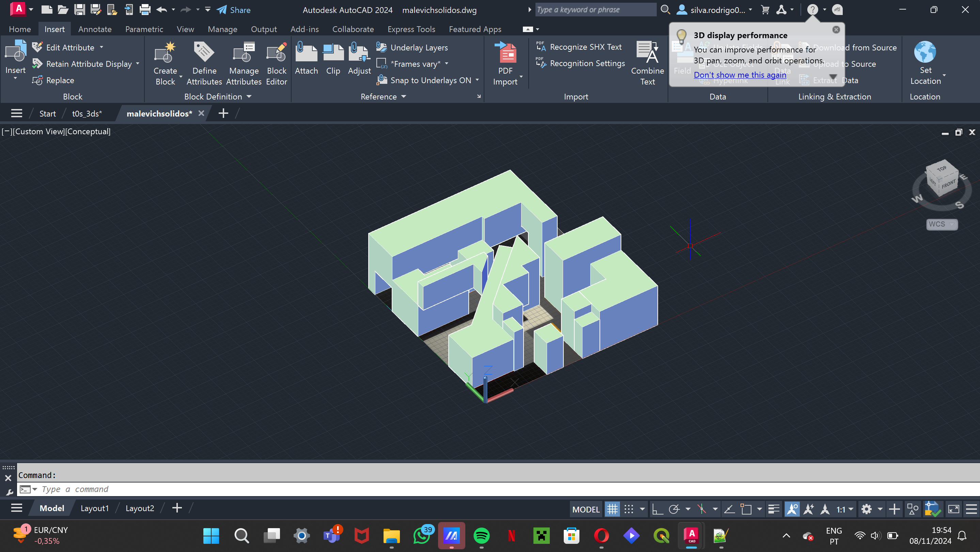Click the keyword search box
Image resolution: width=980 pixels, height=552 pixels.
(596, 10)
